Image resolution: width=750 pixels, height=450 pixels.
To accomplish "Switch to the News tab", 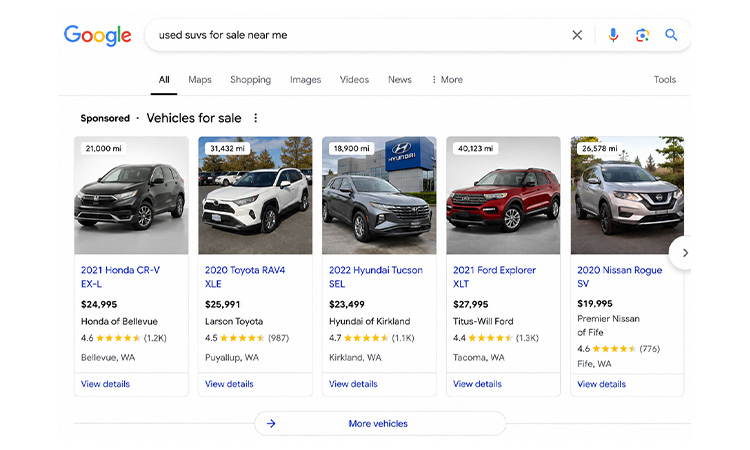I will click(400, 79).
